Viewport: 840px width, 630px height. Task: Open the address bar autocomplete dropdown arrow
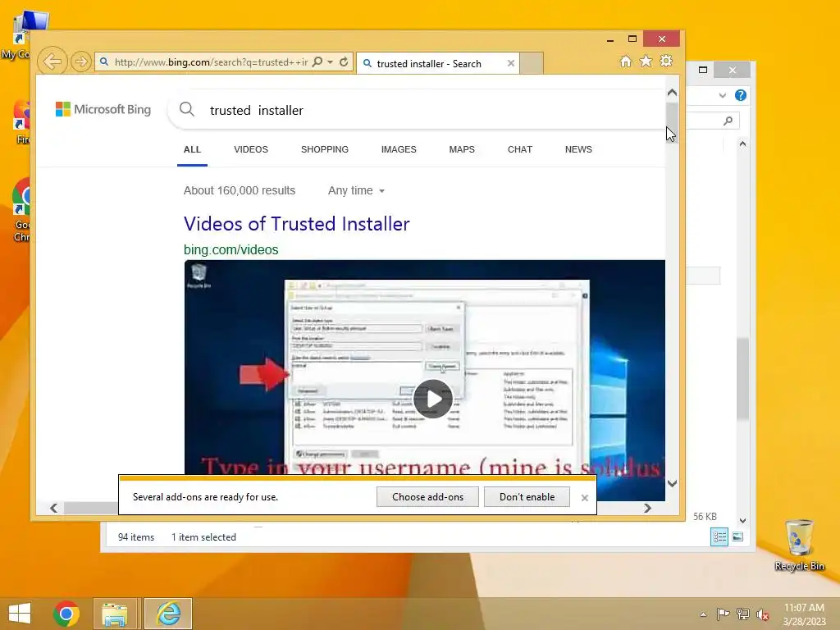point(331,62)
